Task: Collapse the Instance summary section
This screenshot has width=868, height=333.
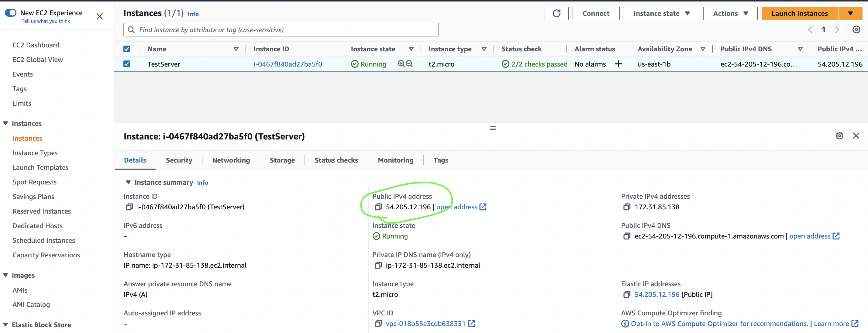Action: (128, 182)
